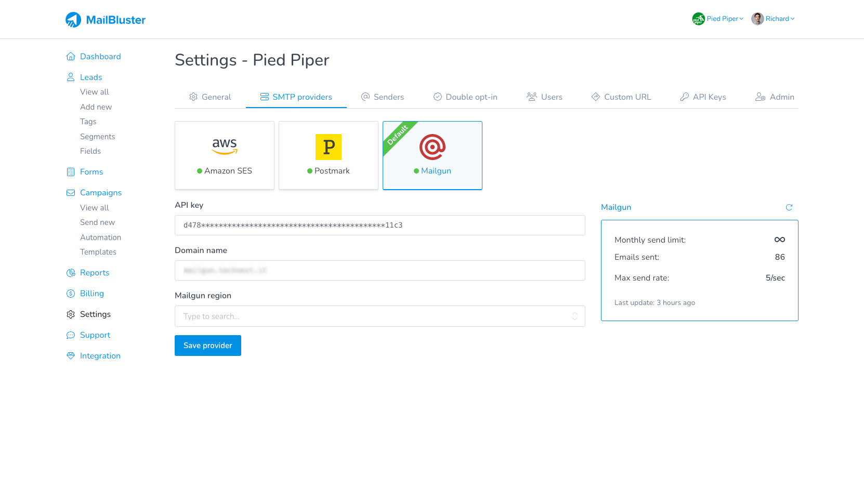Open the Custom URL tab

[x=621, y=97]
